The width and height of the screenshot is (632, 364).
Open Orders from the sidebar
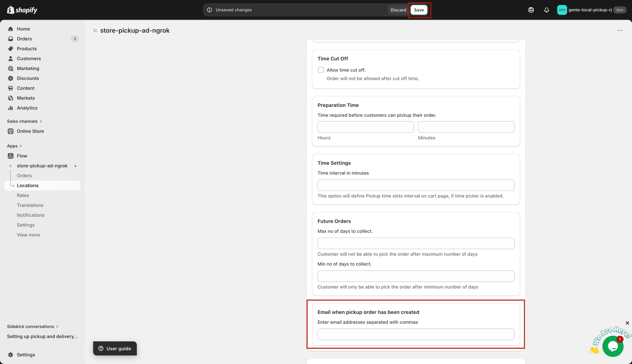coord(24,39)
